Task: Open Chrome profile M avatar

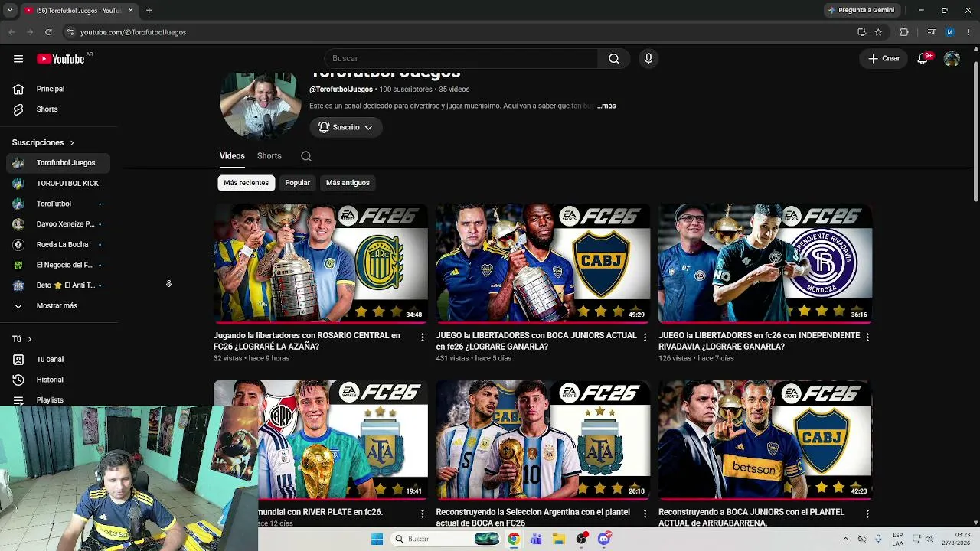Action: coord(950,32)
